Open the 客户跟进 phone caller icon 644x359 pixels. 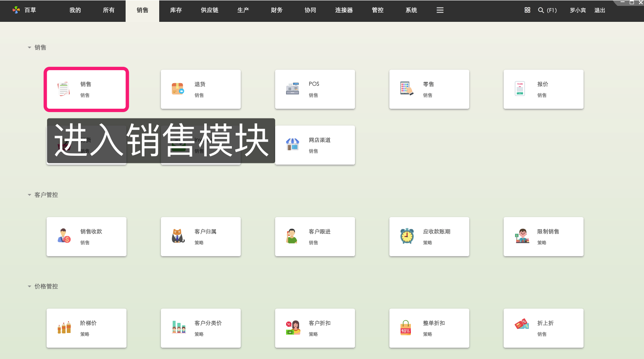pos(292,236)
